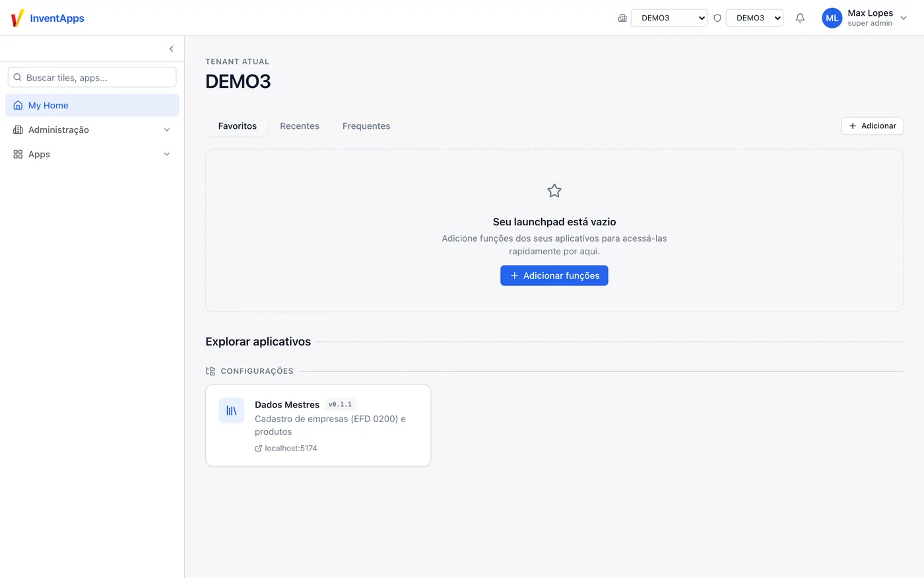The image size is (924, 578).
Task: Open notifications bell
Action: 800,18
